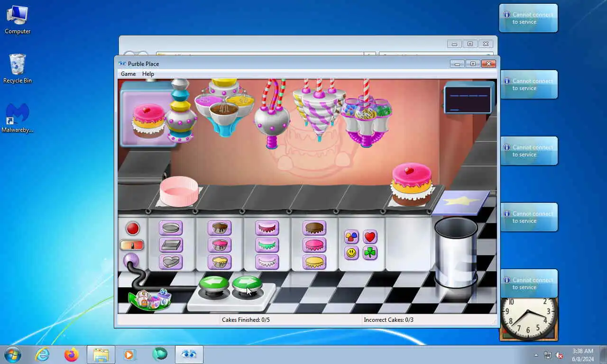Click the topmost Cannot connect to service gadget
The image size is (607, 364).
coord(528,18)
